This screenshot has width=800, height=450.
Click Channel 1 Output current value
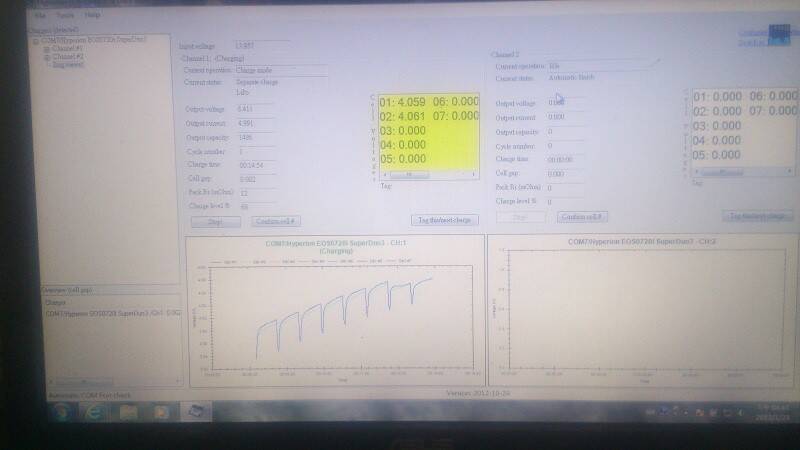pyautogui.click(x=255, y=123)
